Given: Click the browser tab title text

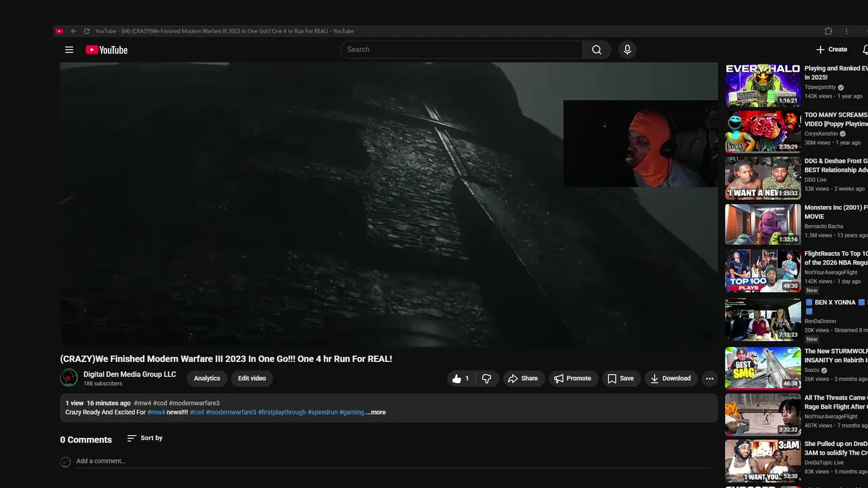Looking at the screenshot, I should click(x=224, y=31).
